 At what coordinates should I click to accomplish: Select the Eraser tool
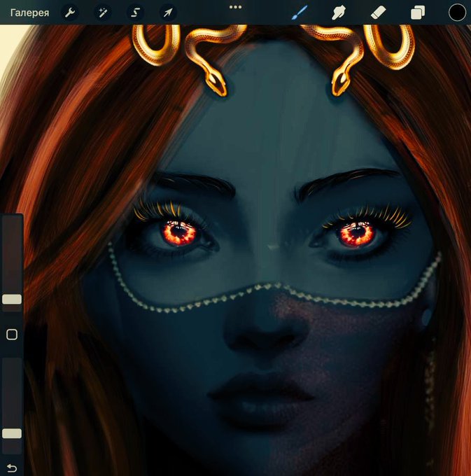(379, 13)
